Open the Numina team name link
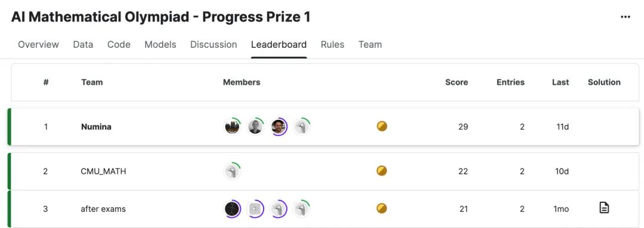This screenshot has width=644, height=228. pyautogui.click(x=96, y=127)
